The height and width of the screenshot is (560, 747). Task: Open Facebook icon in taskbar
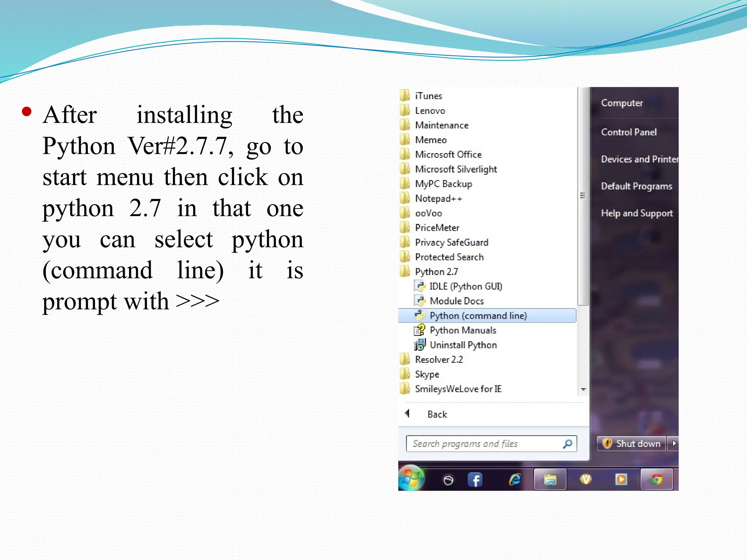(x=475, y=479)
